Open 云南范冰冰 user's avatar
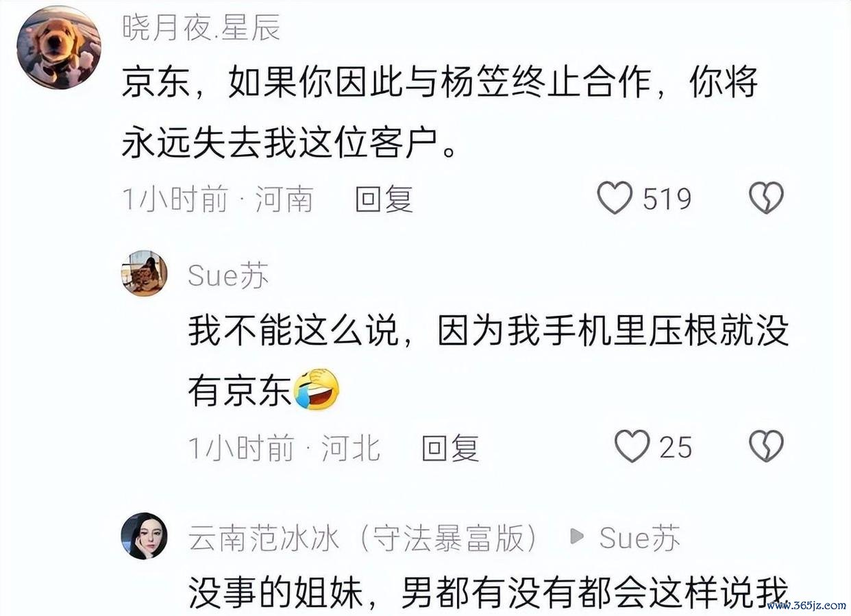 pos(145,536)
